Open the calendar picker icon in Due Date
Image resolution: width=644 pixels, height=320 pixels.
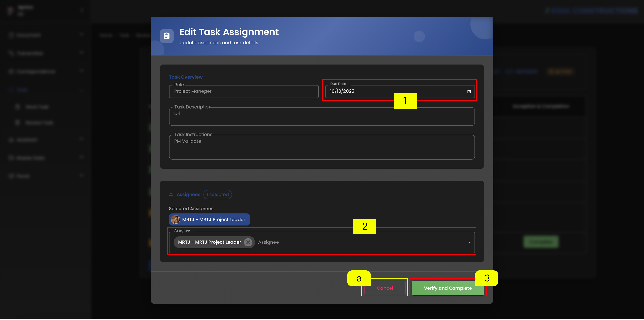pos(469,91)
